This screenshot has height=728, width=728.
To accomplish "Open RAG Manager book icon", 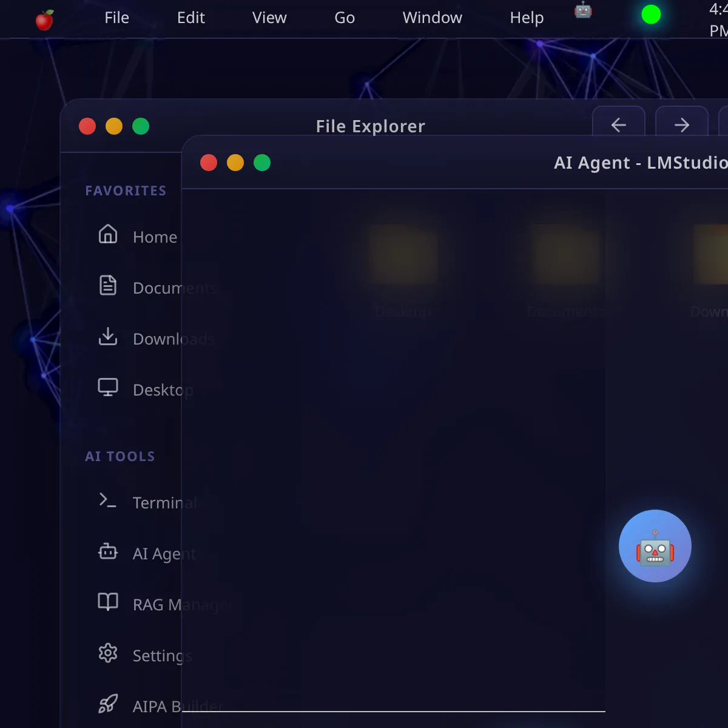I will 108,602.
